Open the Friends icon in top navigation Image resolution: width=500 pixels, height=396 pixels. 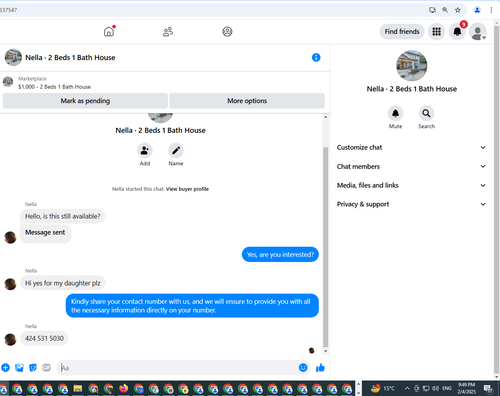pos(168,32)
